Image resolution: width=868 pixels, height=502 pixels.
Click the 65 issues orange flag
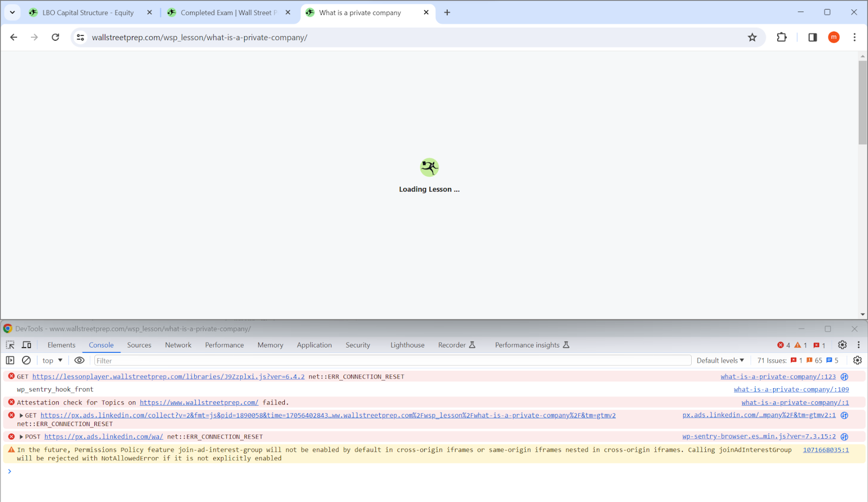click(814, 361)
